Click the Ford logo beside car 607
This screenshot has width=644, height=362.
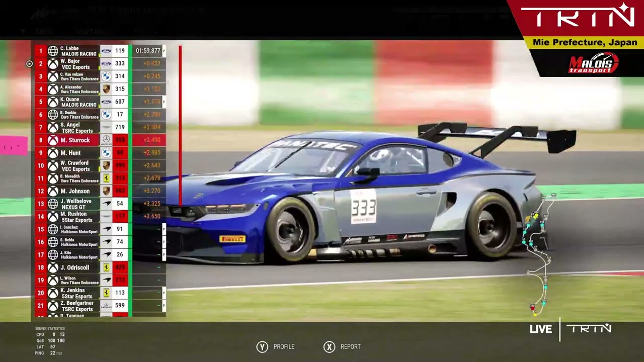click(106, 102)
